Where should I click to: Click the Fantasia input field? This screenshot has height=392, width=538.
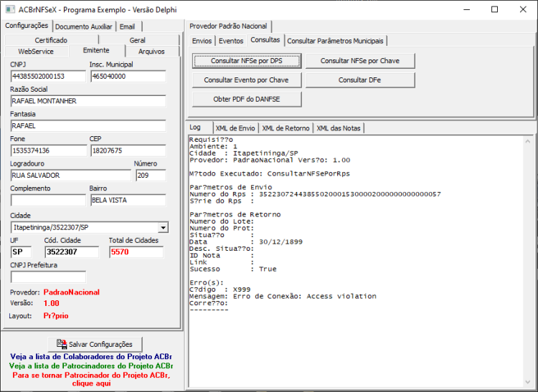[x=88, y=125]
